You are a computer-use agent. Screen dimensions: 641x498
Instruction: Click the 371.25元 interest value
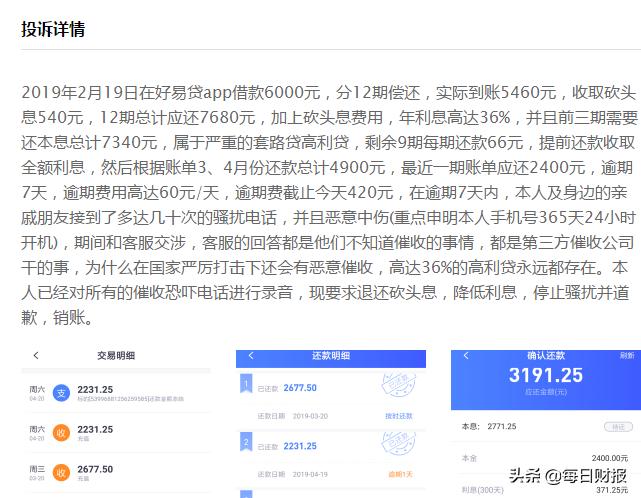tap(612, 490)
